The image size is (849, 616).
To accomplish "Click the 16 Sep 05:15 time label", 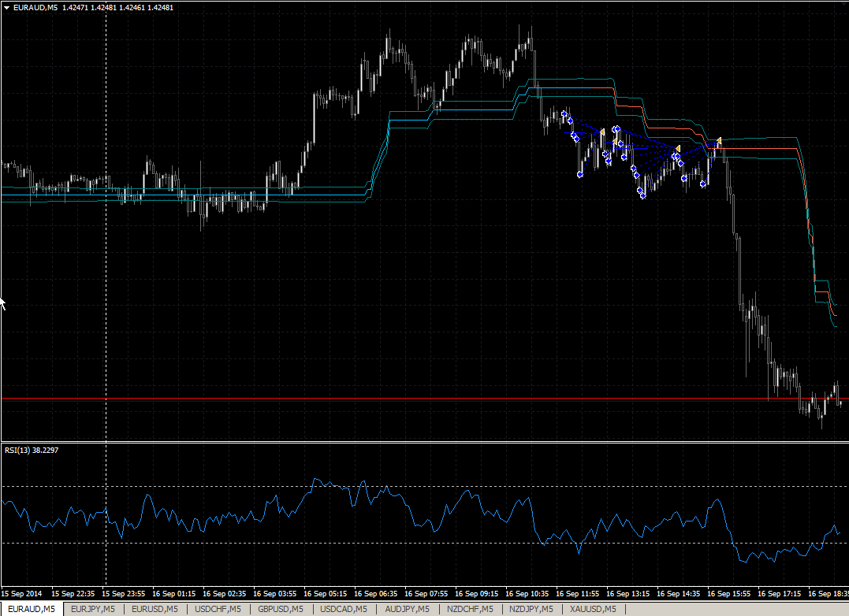I will coord(325,593).
